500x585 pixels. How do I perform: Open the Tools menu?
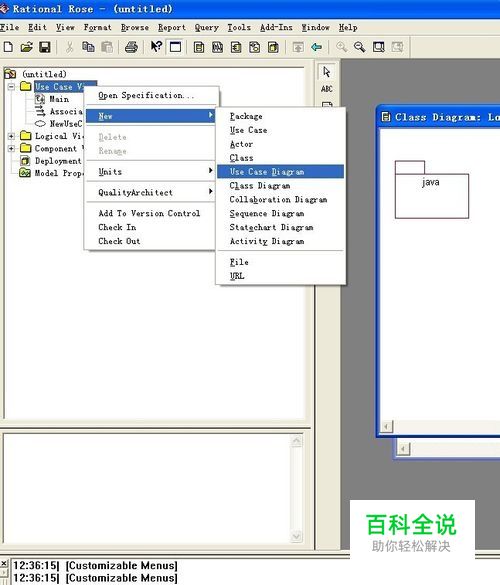[x=239, y=28]
